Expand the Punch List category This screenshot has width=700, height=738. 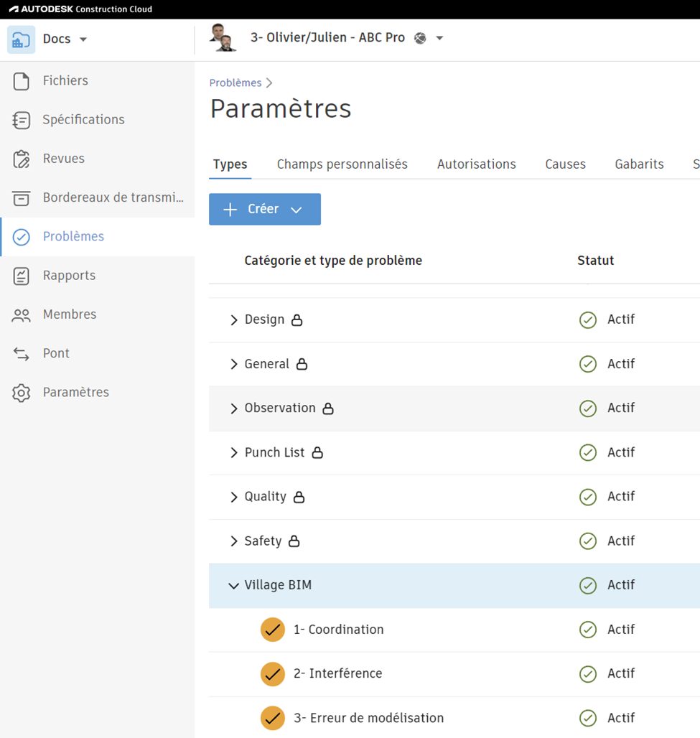[234, 452]
